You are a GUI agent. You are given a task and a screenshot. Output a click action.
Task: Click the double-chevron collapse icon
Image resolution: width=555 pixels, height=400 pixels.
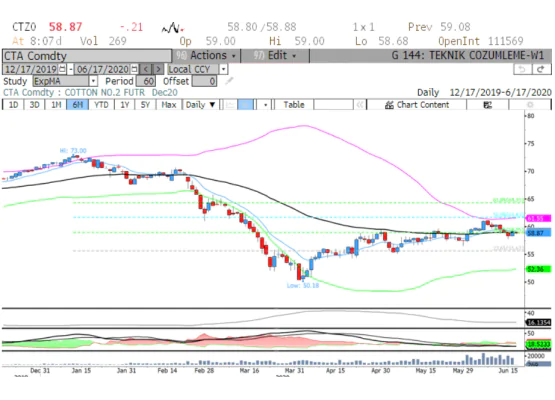(360, 105)
